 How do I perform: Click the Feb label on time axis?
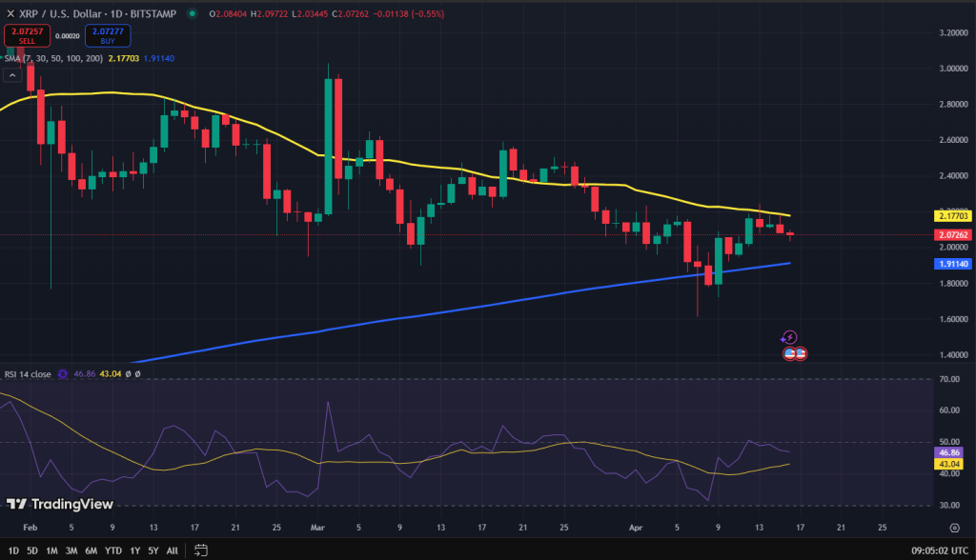pyautogui.click(x=30, y=528)
